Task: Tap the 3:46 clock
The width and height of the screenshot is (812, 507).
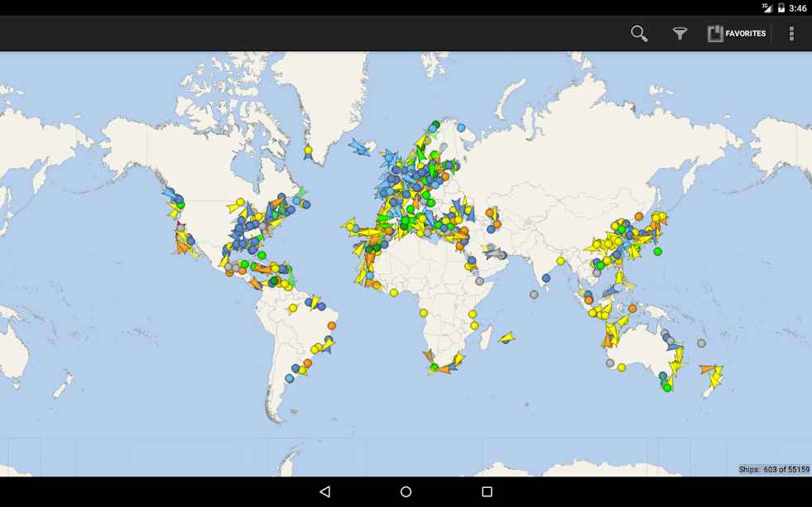Action: tap(798, 8)
